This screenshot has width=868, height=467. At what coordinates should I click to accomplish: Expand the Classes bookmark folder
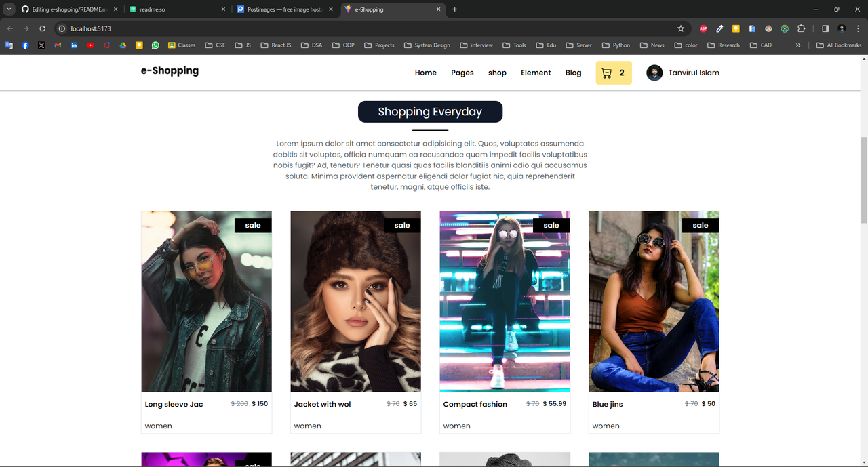tap(181, 45)
